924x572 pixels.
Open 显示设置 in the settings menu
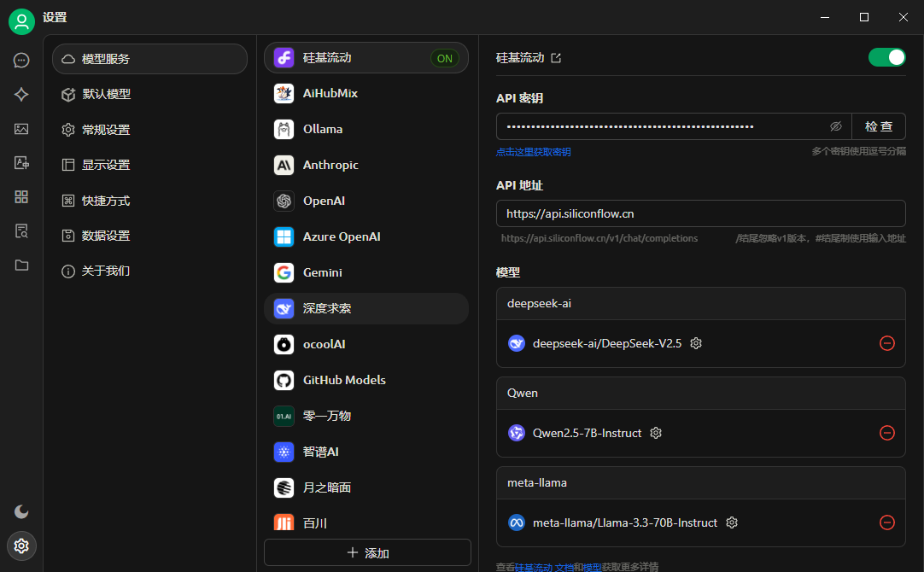point(106,165)
